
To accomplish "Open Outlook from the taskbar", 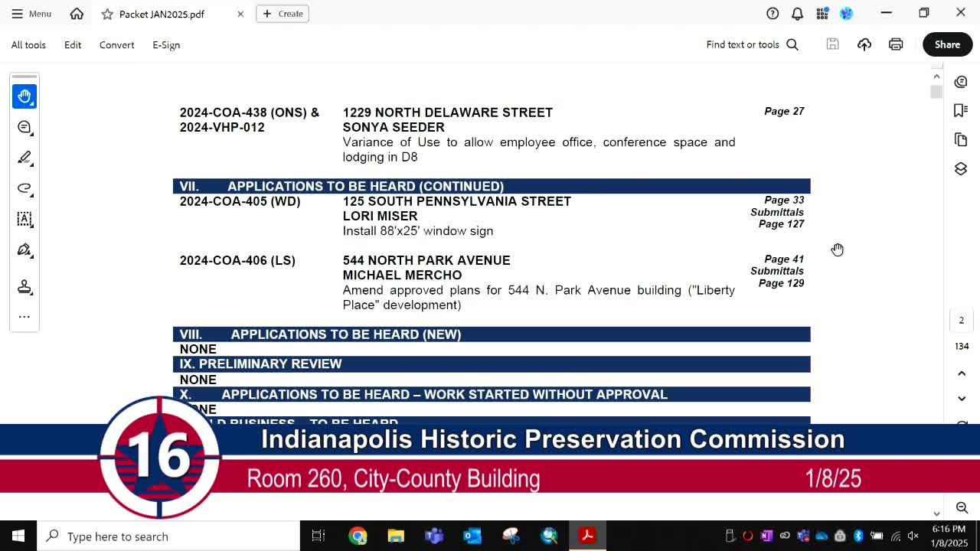I will coord(472,536).
